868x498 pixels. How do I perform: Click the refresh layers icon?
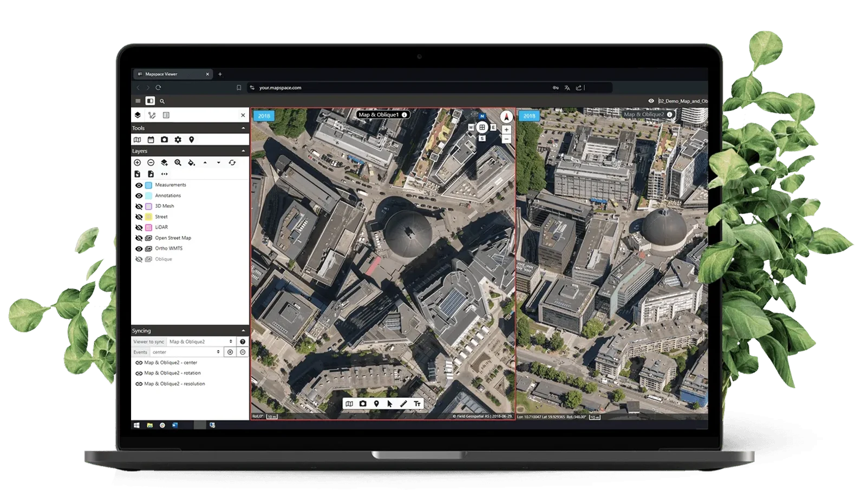coord(232,162)
